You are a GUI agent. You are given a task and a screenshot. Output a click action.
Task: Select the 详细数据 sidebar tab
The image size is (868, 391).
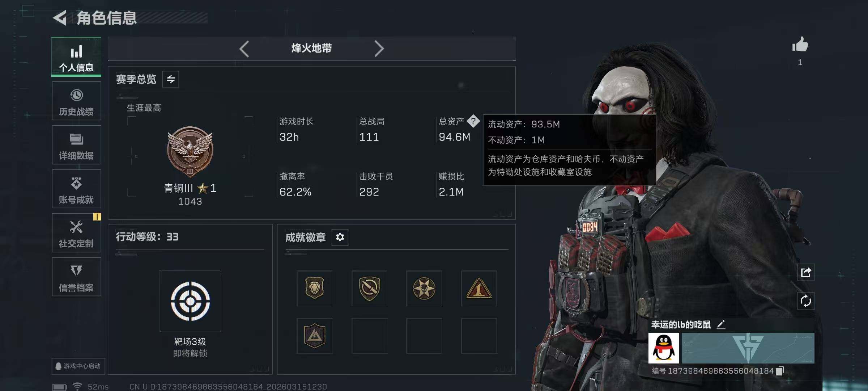(x=76, y=145)
